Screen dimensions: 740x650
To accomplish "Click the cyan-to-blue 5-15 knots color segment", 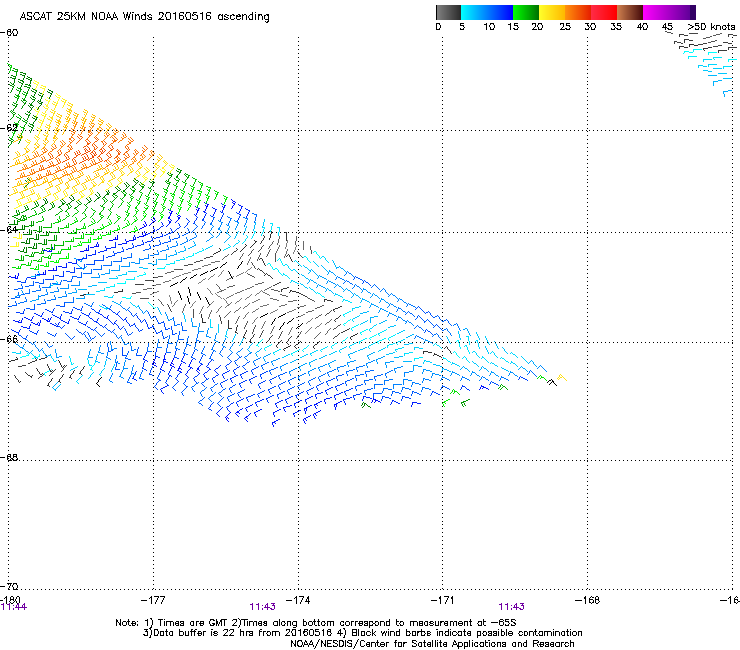I will point(487,12).
